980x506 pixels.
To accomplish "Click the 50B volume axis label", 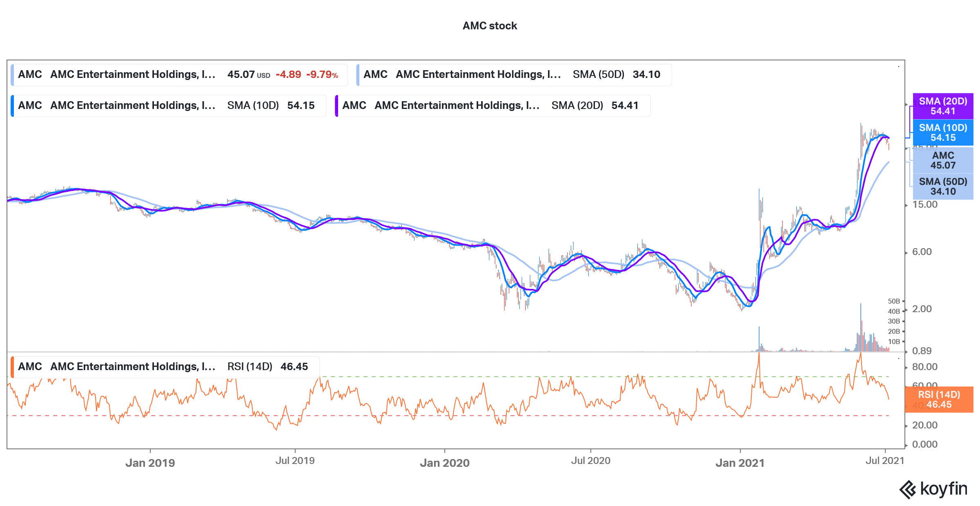I will [894, 301].
